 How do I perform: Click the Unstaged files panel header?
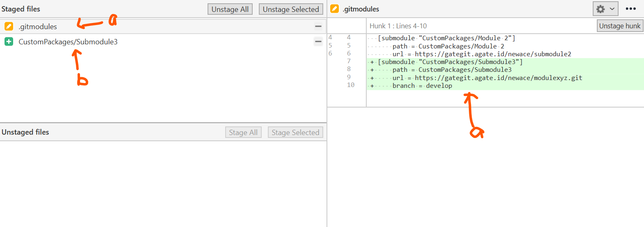[25, 132]
